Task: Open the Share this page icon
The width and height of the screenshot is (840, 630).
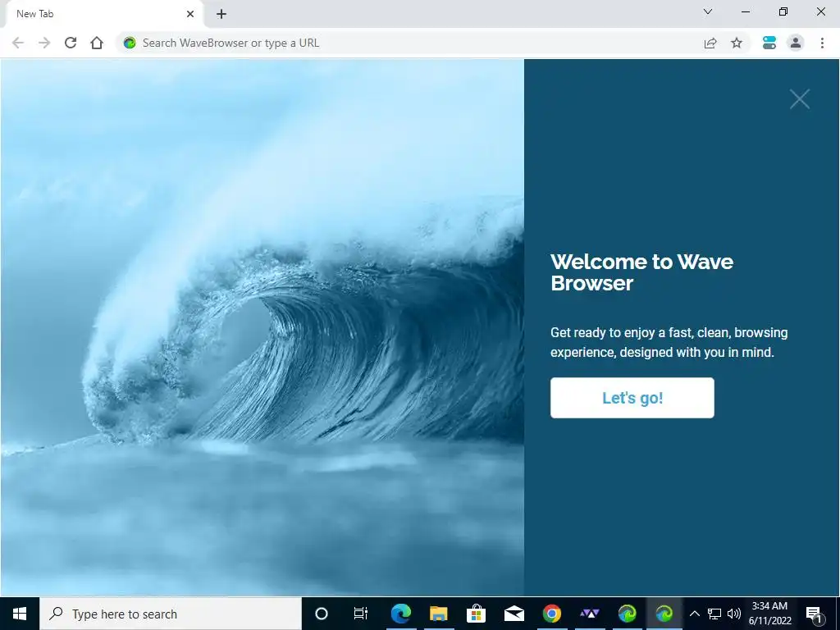Action: [x=710, y=43]
